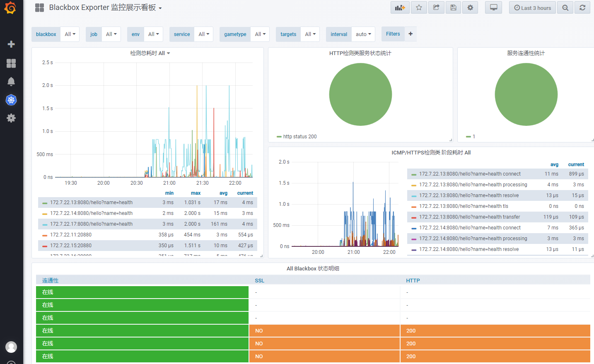This screenshot has height=364, width=594.
Task: Change color of 172.7.22.13 processing series
Action: pos(414,185)
